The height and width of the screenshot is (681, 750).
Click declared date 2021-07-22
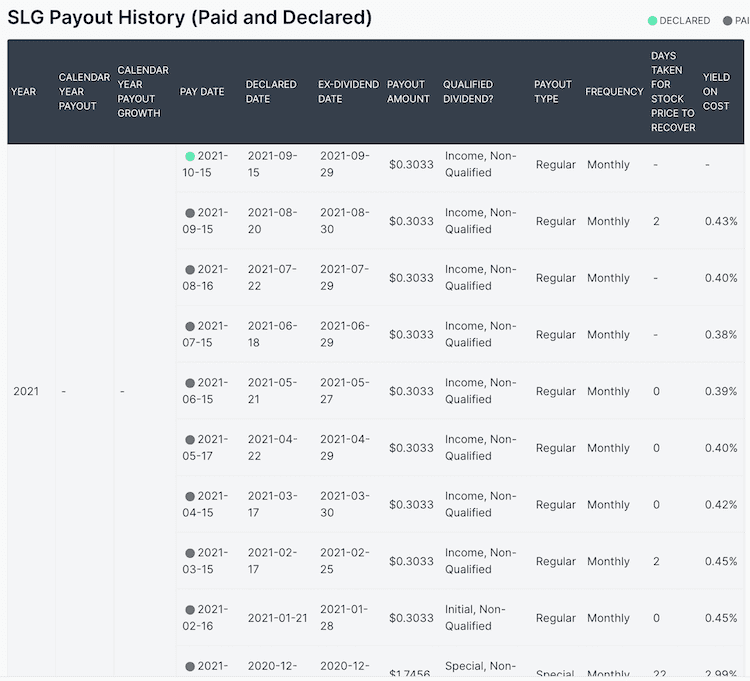click(x=272, y=277)
